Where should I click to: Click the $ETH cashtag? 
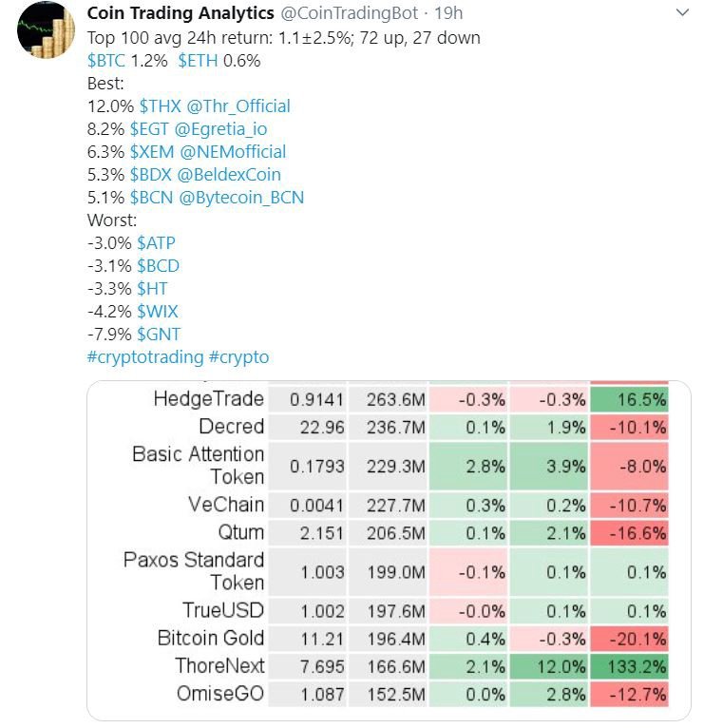tap(198, 60)
